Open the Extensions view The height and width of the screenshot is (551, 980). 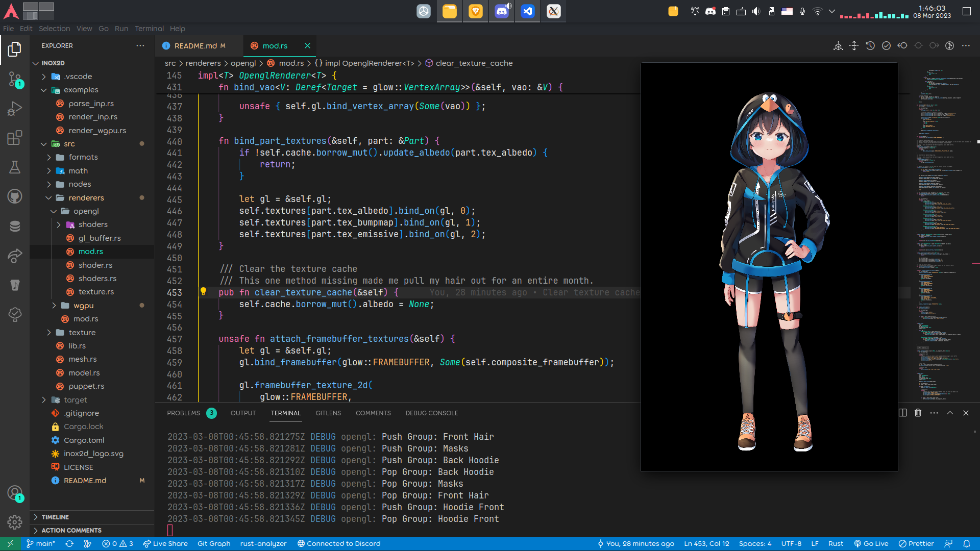[x=15, y=138]
